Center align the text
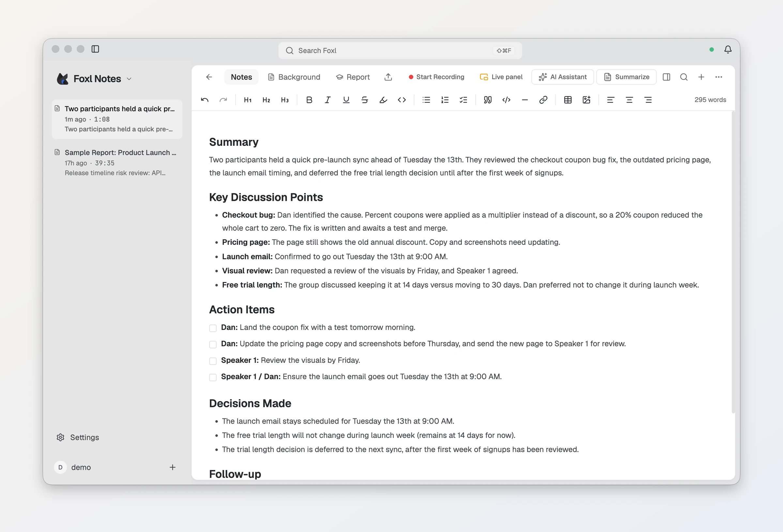The image size is (783, 532). (x=629, y=100)
